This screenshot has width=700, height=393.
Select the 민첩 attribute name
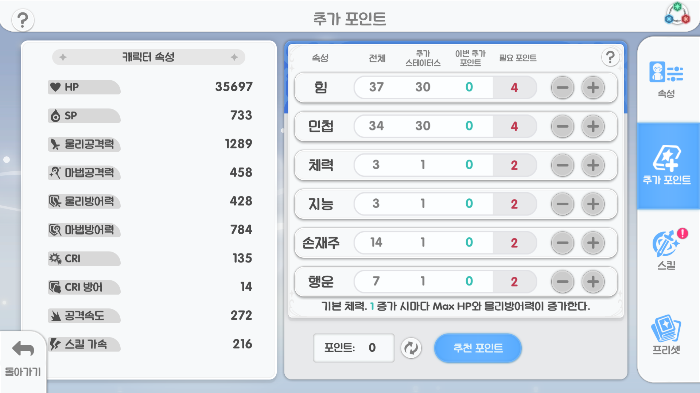coord(321,126)
